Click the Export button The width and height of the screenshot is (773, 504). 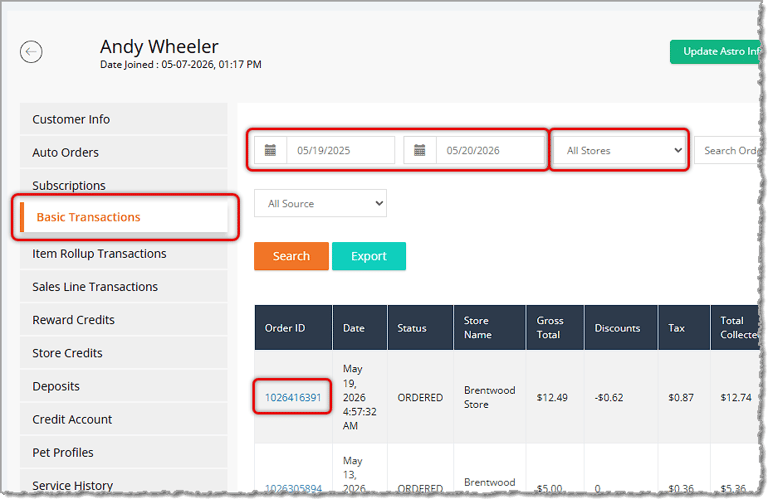(369, 256)
